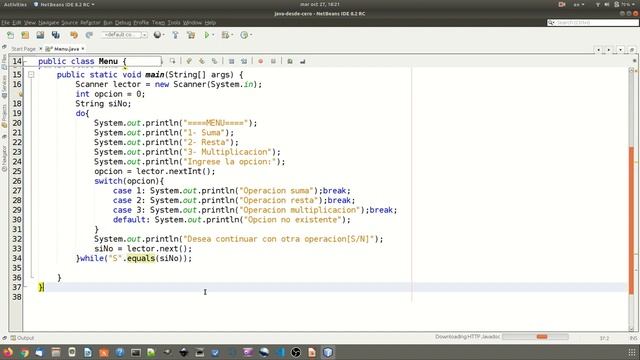Click the comment lines editor icon
The width and height of the screenshot is (640, 360).
tap(290, 61)
